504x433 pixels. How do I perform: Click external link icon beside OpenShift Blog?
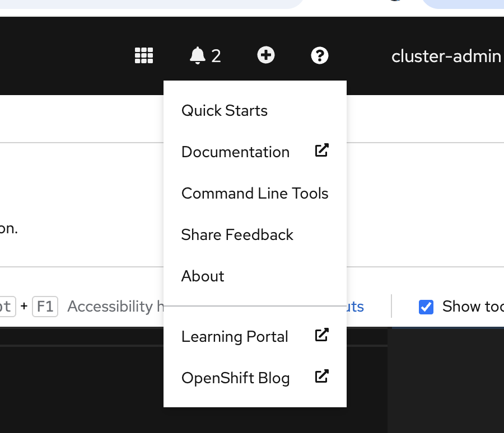321,376
